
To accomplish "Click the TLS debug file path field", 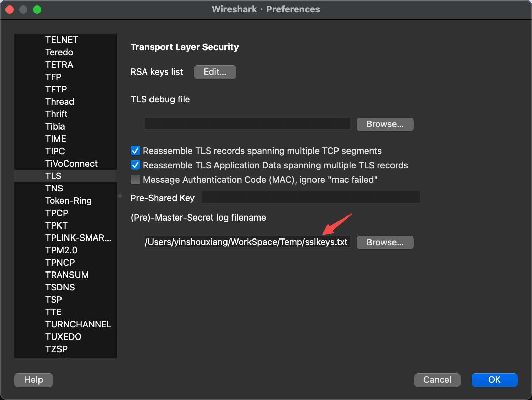I will coord(247,124).
